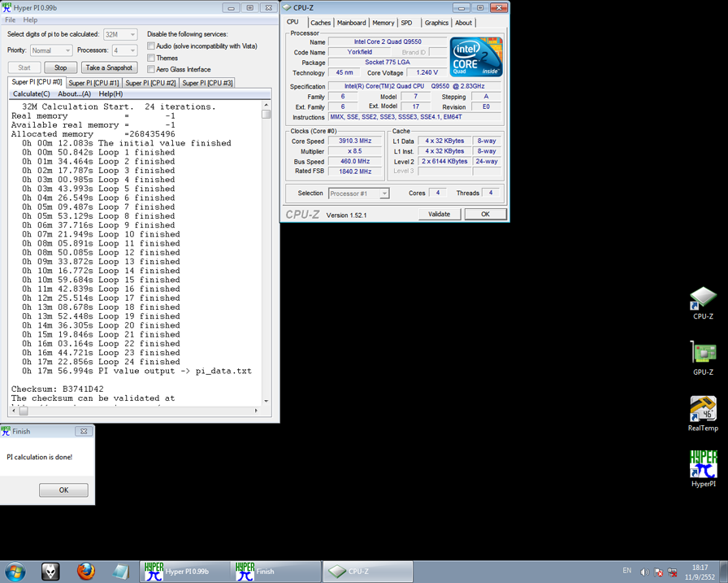Click OK in the Finish dialog

pyautogui.click(x=63, y=490)
